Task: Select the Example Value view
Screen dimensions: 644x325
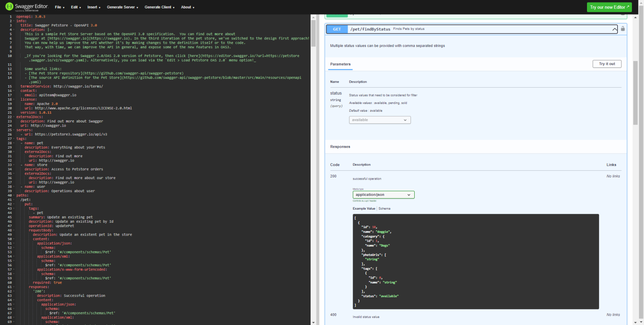Action: tap(364, 208)
